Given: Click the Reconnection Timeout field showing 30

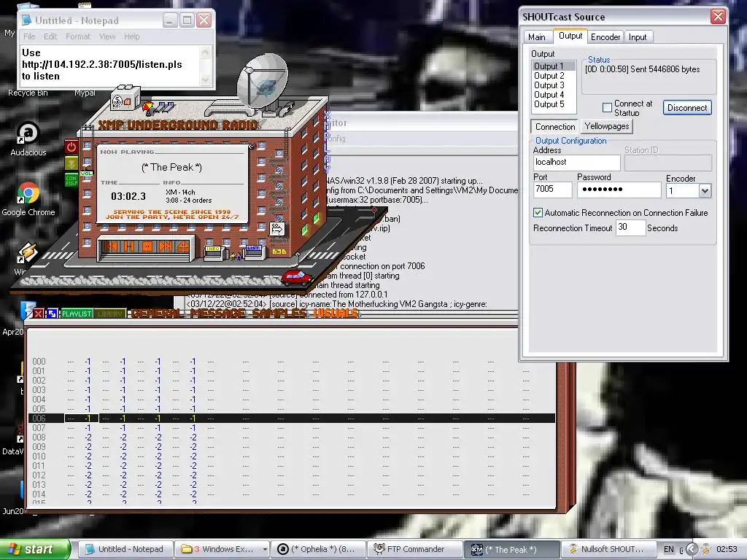Looking at the screenshot, I should click(630, 227).
